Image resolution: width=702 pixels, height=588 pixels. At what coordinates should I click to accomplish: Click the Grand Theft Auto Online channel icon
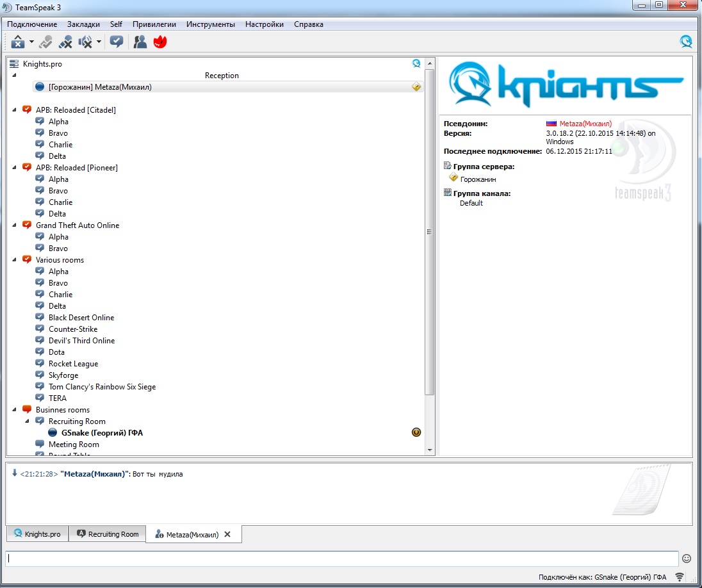pyautogui.click(x=27, y=225)
